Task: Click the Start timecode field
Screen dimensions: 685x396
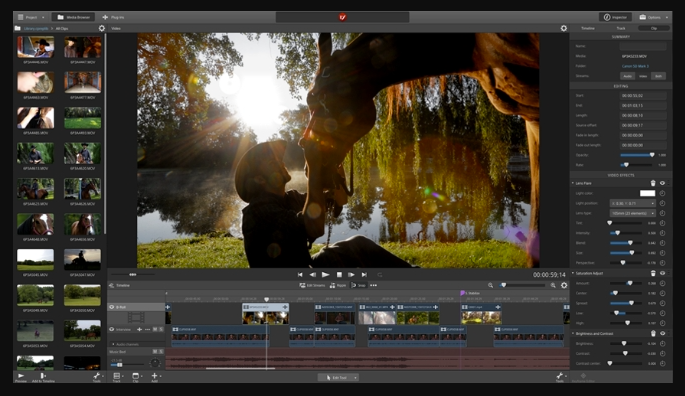Action: tap(643, 95)
